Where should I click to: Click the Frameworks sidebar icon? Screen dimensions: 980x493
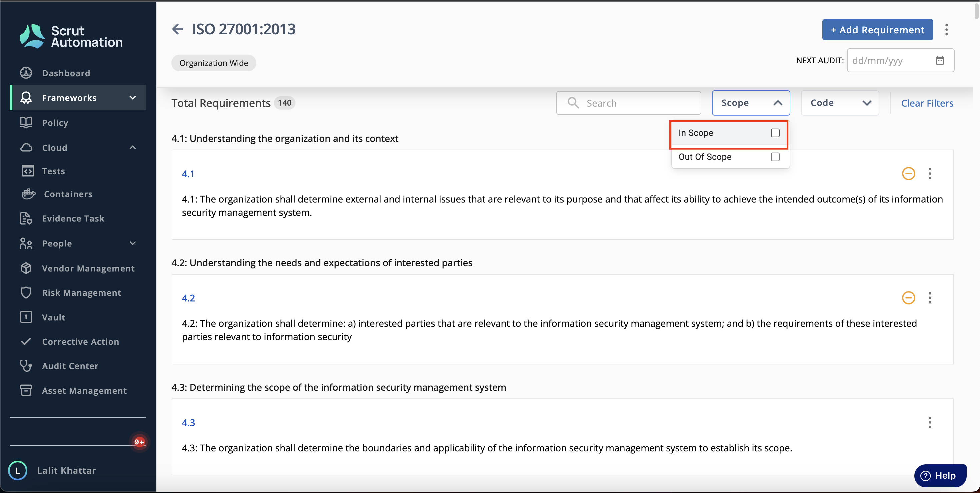26,98
